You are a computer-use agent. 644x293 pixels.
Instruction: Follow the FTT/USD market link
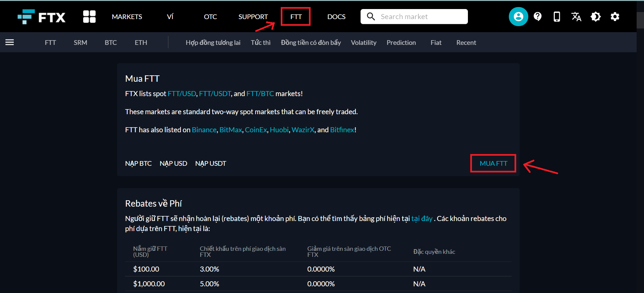coord(182,94)
